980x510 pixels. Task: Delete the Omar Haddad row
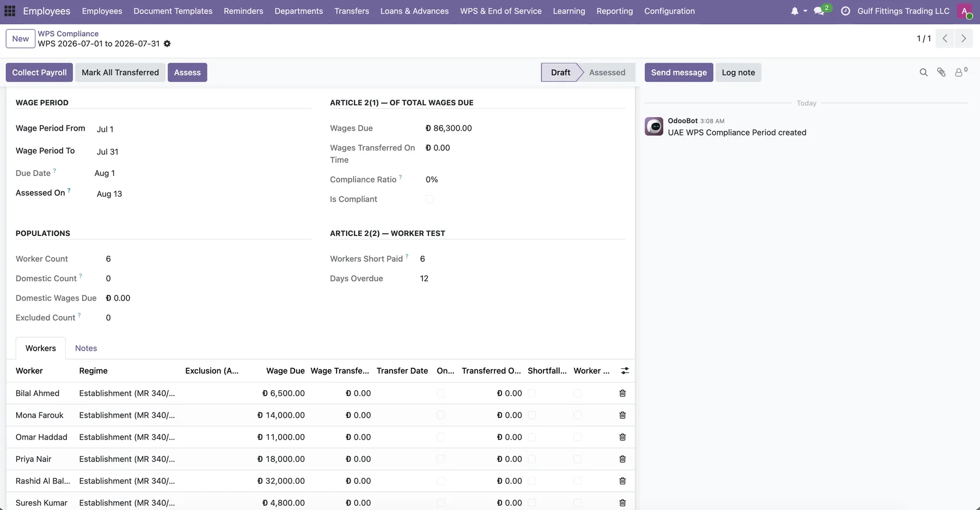[623, 437]
